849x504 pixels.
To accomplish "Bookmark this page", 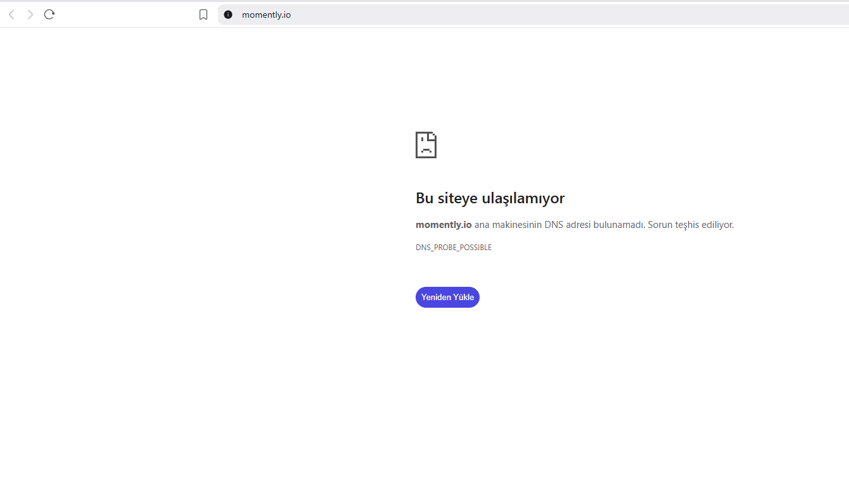I will point(203,15).
